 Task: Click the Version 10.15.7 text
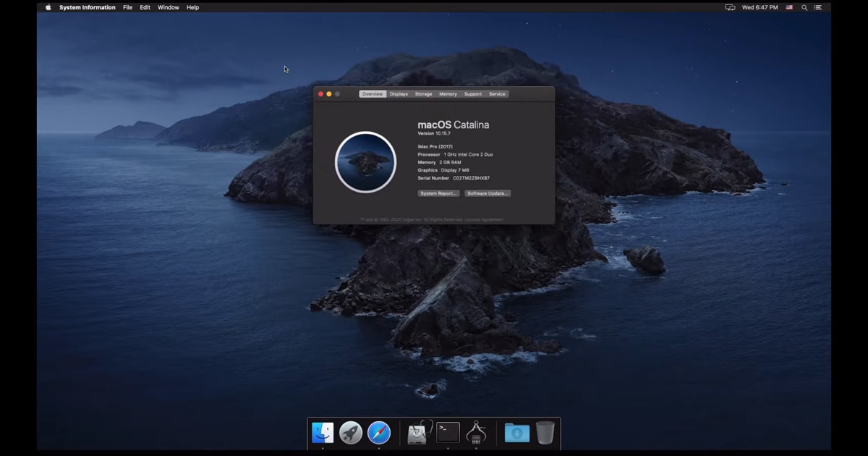point(434,134)
